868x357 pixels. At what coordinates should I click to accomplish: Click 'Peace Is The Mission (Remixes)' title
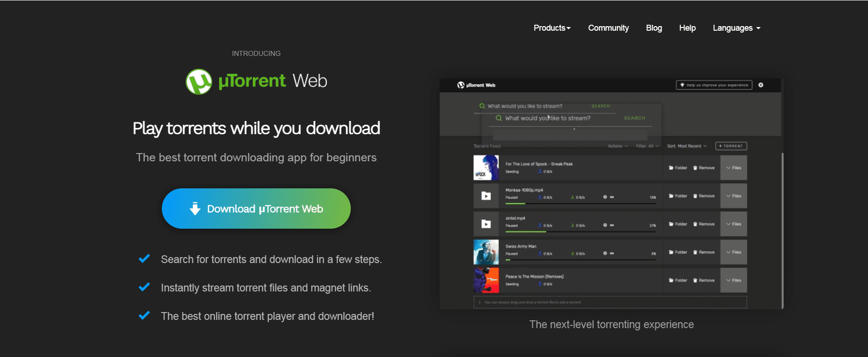tap(535, 276)
